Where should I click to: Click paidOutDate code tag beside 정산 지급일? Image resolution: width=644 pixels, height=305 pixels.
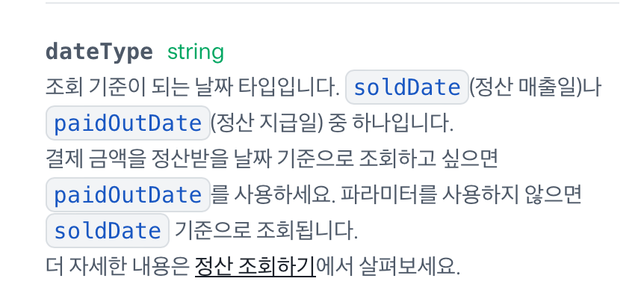click(x=128, y=123)
